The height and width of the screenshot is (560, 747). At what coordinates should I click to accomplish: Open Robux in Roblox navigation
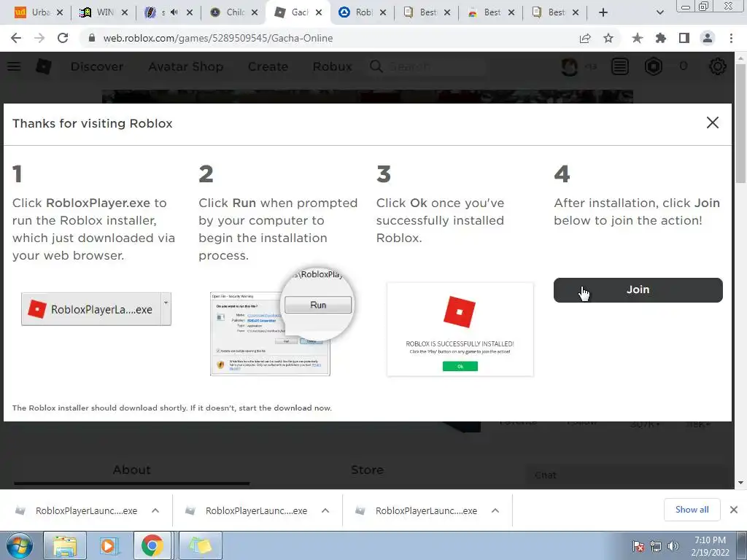coord(332,66)
